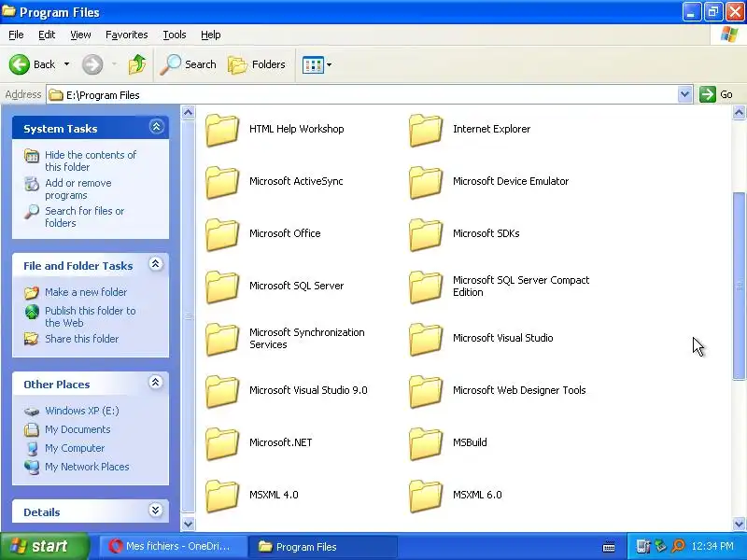Open the Back history dropdown arrow
Screen dimensions: 747x560
66,64
